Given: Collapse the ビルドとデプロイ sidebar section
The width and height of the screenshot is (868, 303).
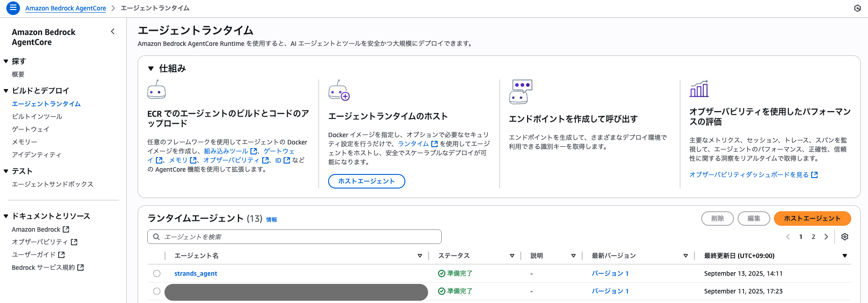Looking at the screenshot, I should (x=6, y=91).
